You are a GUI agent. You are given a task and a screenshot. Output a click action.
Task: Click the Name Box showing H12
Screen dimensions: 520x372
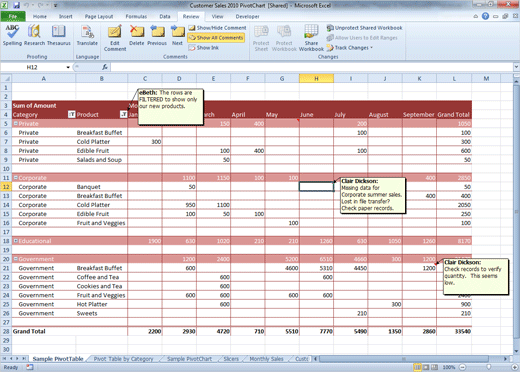coord(33,67)
